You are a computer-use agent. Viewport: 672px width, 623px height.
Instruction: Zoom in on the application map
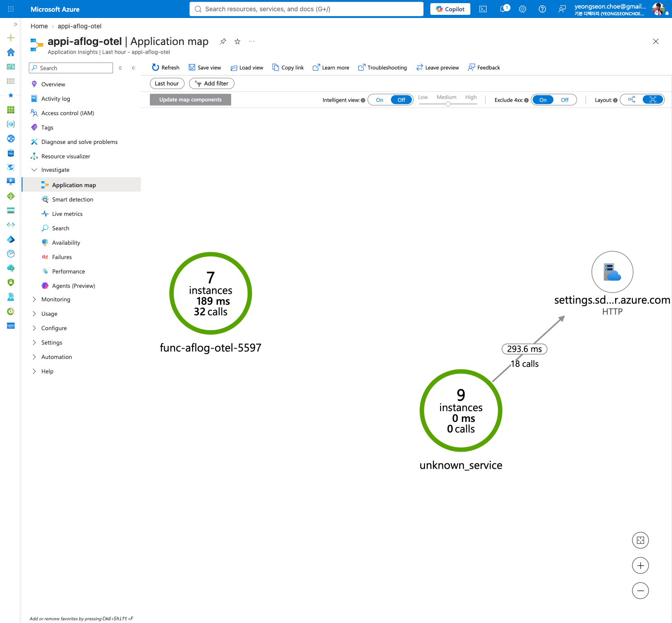pyautogui.click(x=640, y=565)
